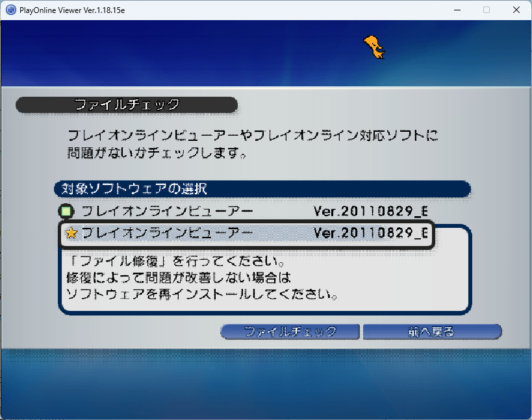Viewport: 532px width, 420px height.
Task: Click the green square icon of the first entry
Action: (66, 211)
